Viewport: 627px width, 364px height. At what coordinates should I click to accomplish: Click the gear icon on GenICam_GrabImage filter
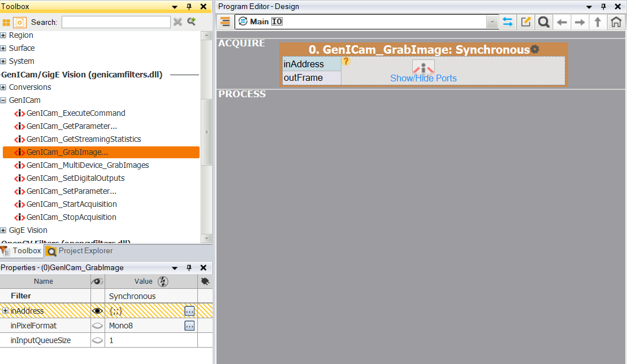(535, 50)
